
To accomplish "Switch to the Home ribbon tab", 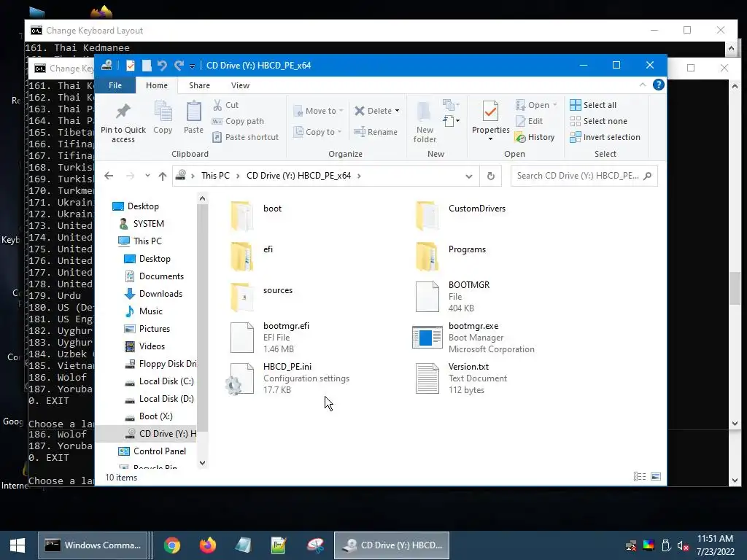I will [157, 85].
